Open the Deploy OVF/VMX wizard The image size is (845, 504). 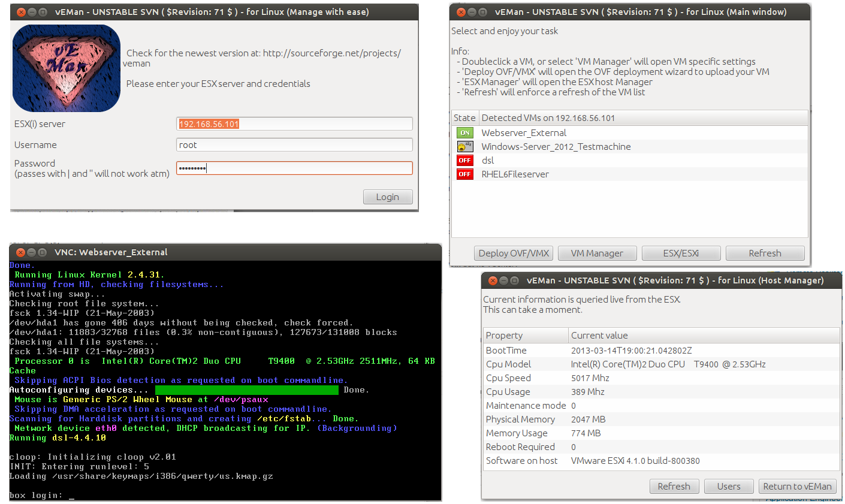tap(513, 253)
